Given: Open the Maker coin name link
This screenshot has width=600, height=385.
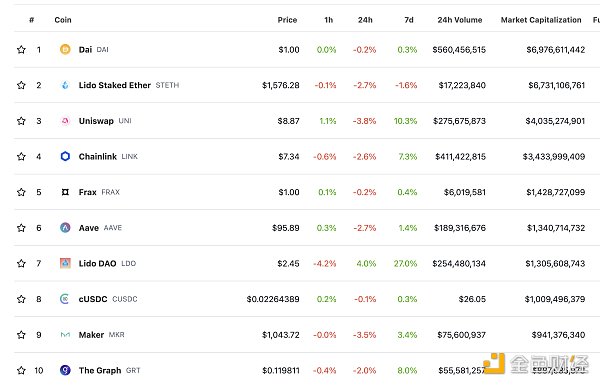Looking at the screenshot, I should tap(91, 335).
